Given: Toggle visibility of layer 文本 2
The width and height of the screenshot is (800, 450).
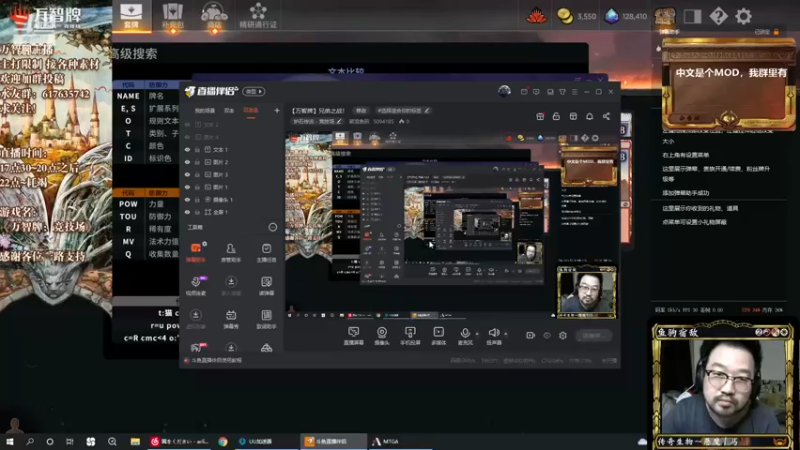Looking at the screenshot, I should click(x=187, y=124).
